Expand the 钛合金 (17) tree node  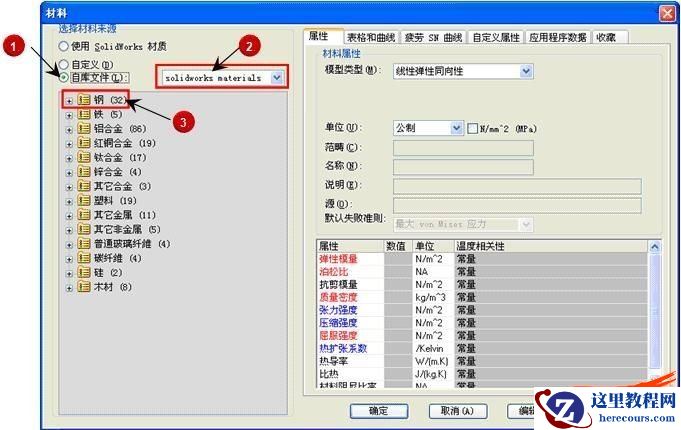click(69, 159)
